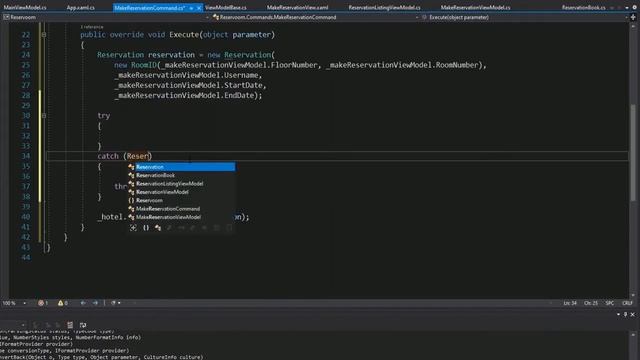This screenshot has height=360, width=640.
Task: Click line number 32 in the gutter
Action: click(x=25, y=136)
